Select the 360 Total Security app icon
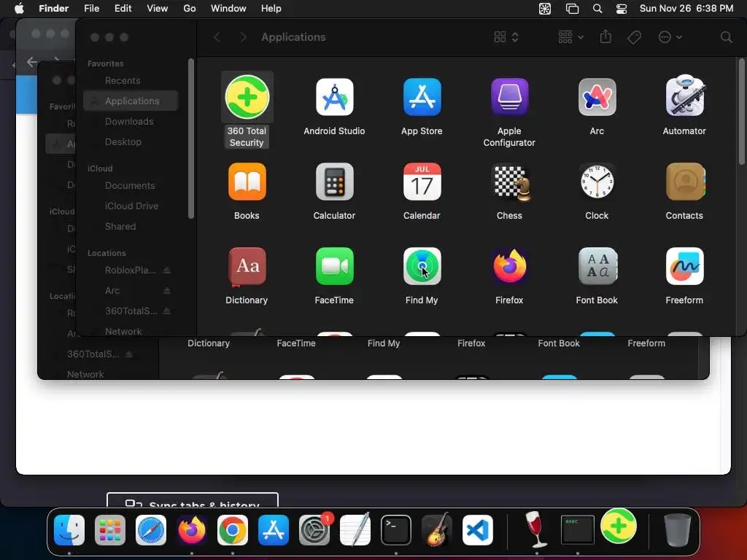This screenshot has width=747, height=560. (x=247, y=97)
